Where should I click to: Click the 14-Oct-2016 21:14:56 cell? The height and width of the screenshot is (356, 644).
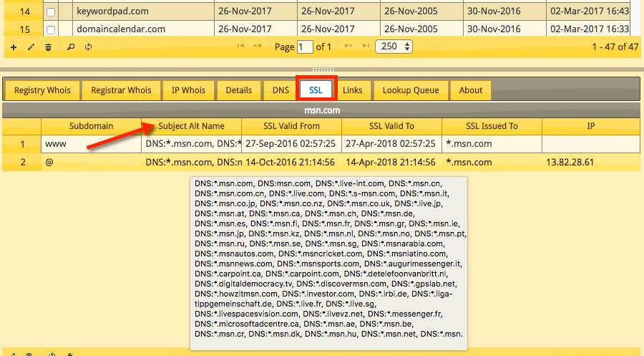(292, 163)
